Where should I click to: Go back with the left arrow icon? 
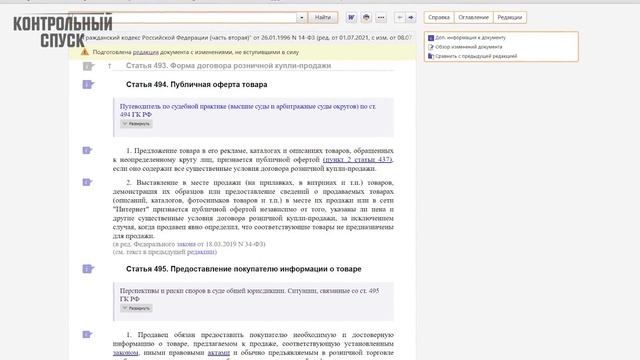tap(400, 18)
